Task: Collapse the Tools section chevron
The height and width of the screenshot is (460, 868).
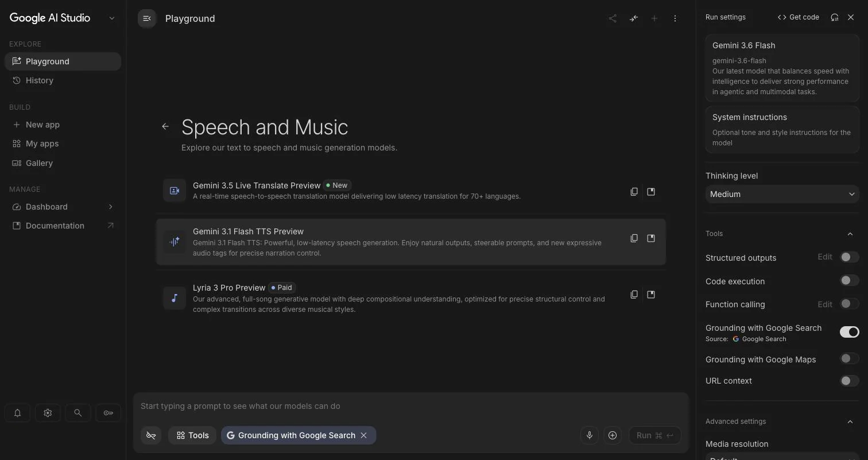Action: pos(850,234)
